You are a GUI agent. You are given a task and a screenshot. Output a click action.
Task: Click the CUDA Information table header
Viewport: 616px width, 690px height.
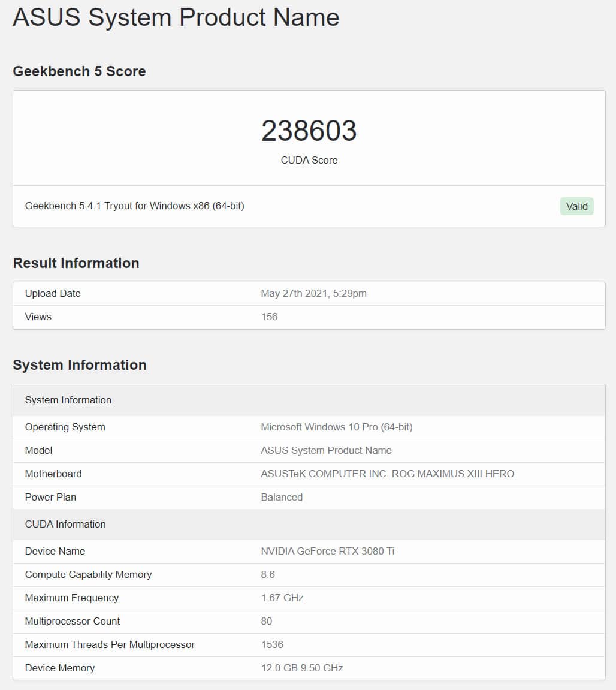tap(309, 524)
